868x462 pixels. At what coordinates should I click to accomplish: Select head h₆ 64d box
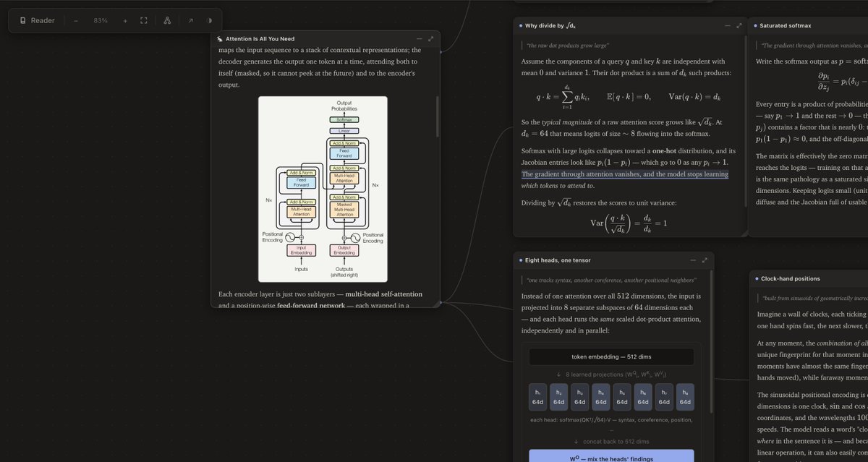pyautogui.click(x=643, y=397)
